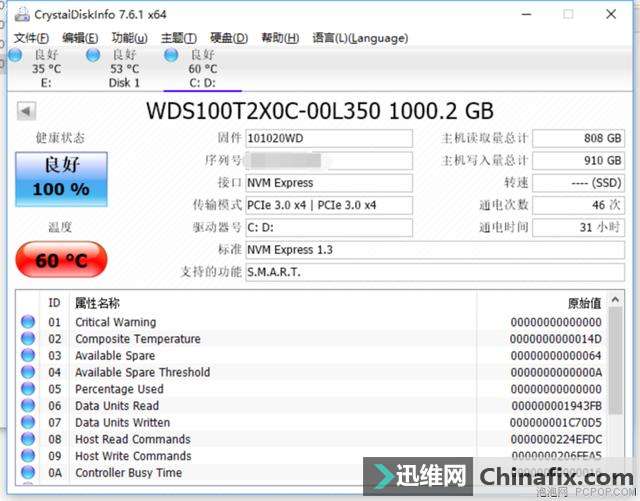
Task: Click raw value 000000224EFDC
Action: tap(556, 439)
